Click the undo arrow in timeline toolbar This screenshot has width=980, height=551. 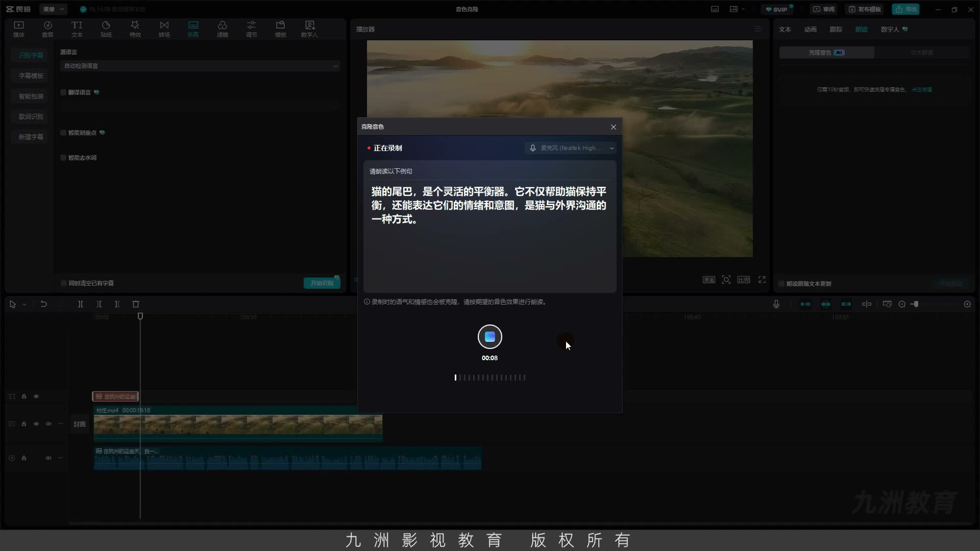[44, 304]
